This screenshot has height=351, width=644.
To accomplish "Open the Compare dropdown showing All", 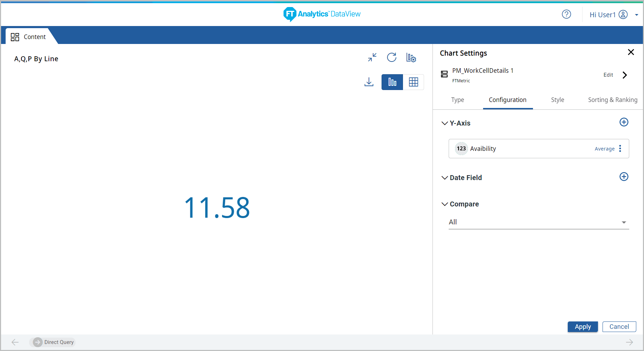I will point(538,222).
